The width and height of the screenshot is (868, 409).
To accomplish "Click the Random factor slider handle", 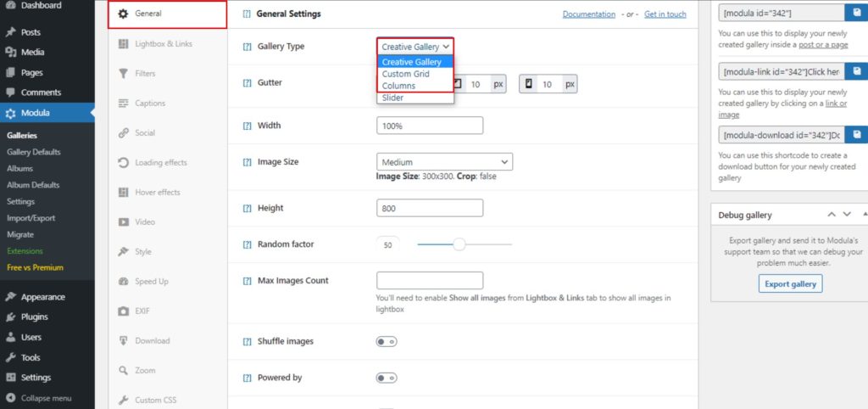I will pyautogui.click(x=459, y=244).
